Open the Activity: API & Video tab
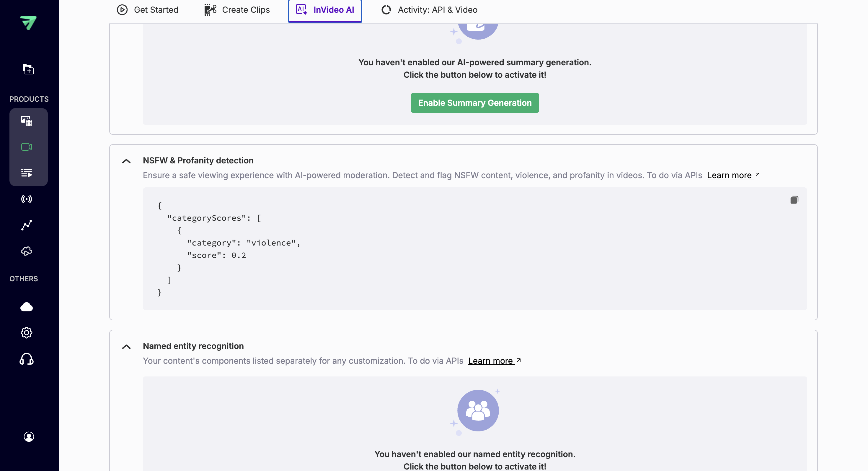This screenshot has height=471, width=868. tap(429, 10)
